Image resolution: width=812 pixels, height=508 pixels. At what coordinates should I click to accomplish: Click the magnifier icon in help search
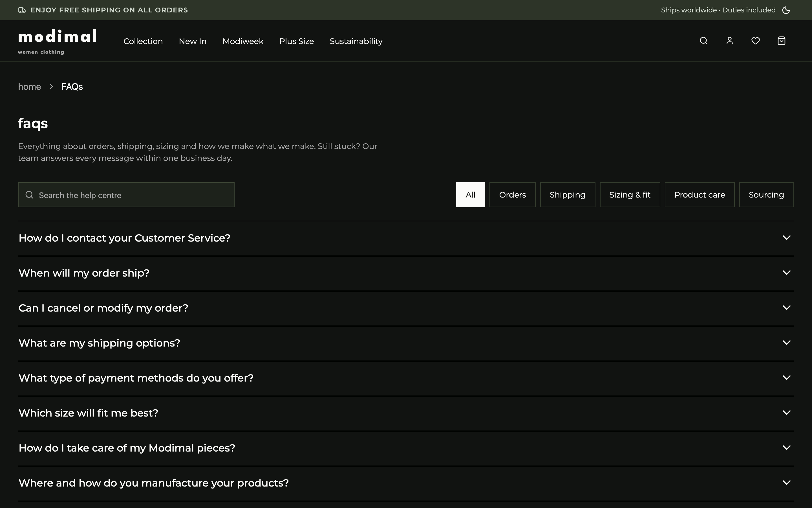pos(30,195)
